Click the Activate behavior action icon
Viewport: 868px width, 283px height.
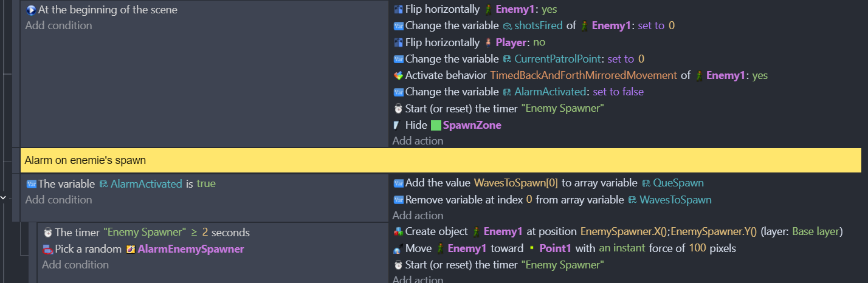point(398,76)
